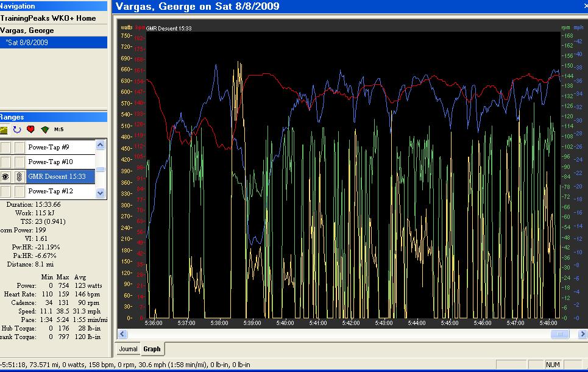Toggle the first checkbox beside Power-Tap #9
Image resolution: width=588 pixels, height=372 pixels.
tap(5, 147)
